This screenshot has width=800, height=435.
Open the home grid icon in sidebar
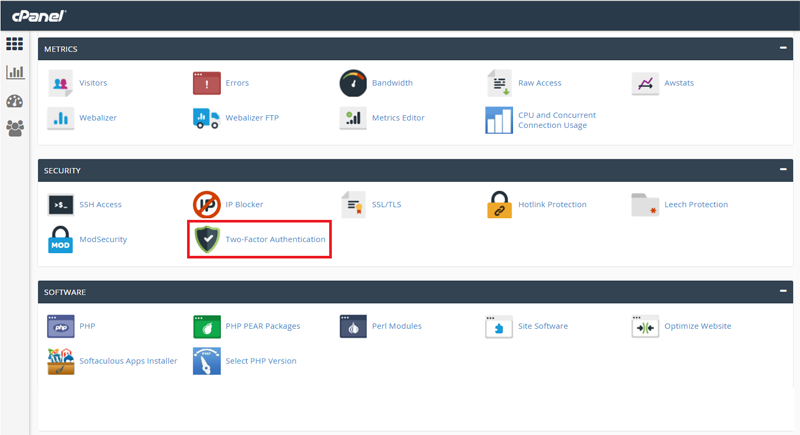[x=15, y=44]
